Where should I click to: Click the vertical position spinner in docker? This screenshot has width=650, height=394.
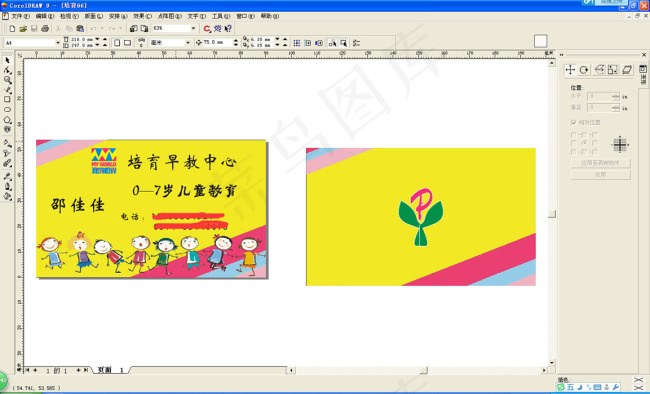pyautogui.click(x=616, y=107)
